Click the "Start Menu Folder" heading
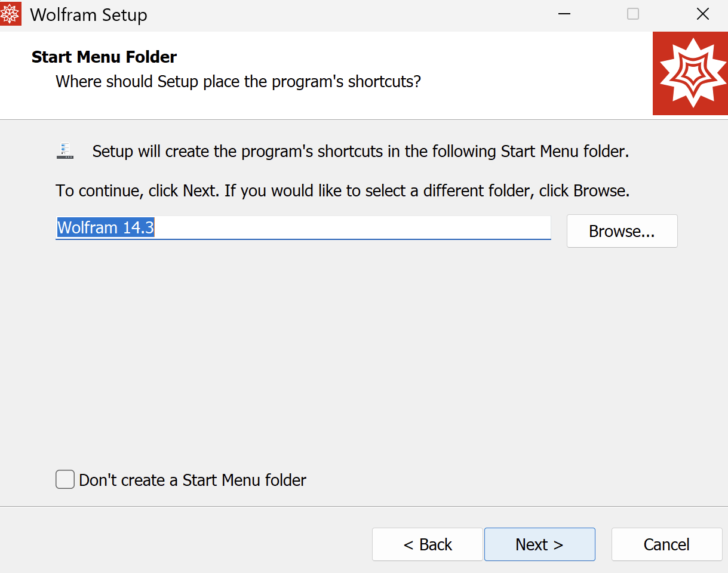The width and height of the screenshot is (728, 573). point(104,57)
